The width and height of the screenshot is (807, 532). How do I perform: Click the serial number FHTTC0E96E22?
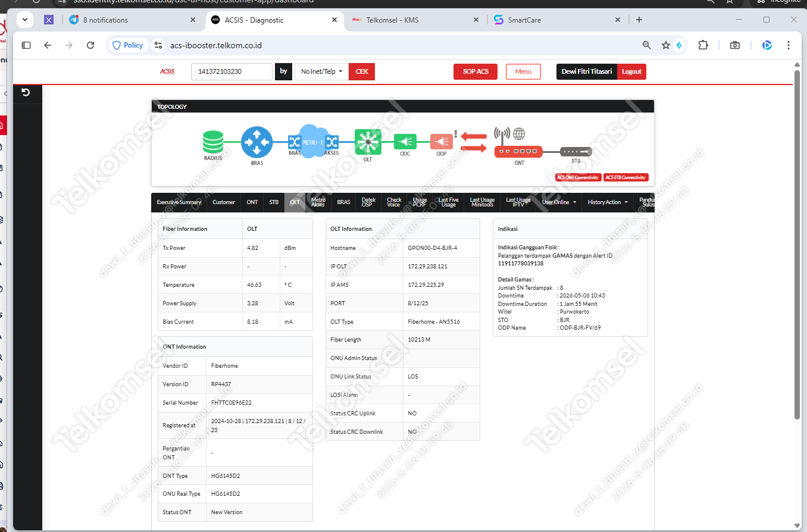point(232,403)
